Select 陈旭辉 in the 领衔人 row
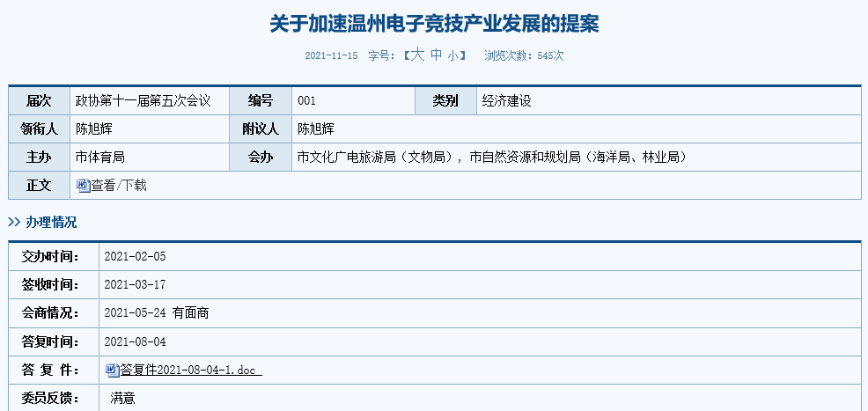Image resolution: width=868 pixels, height=411 pixels. [93, 128]
